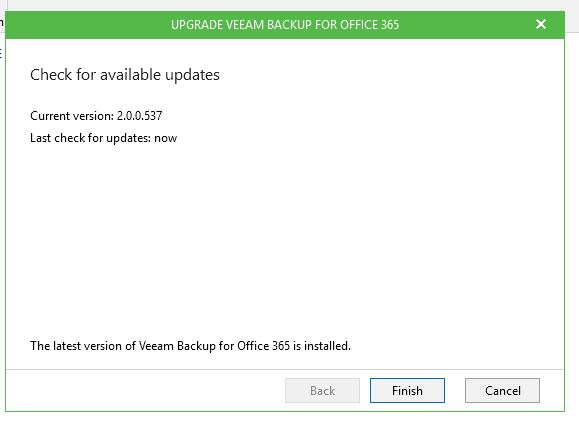
Task: Click the 'Current version' label
Action: click(x=72, y=116)
